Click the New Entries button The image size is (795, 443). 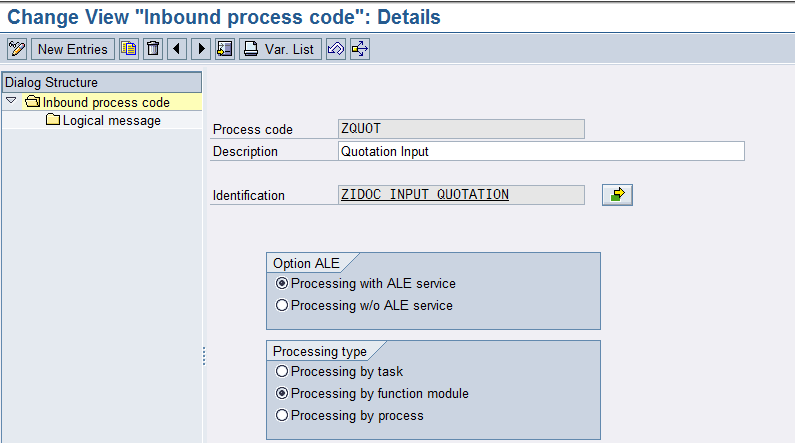coord(72,49)
